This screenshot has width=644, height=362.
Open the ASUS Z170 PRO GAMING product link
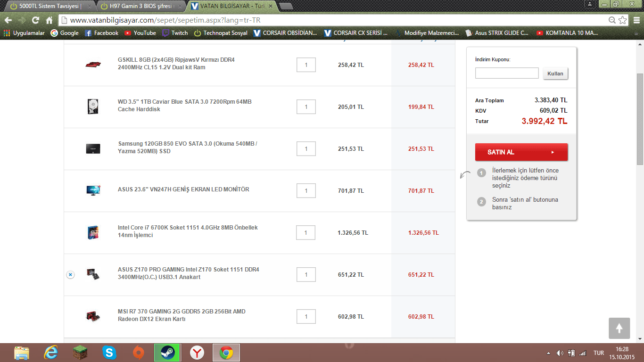[x=189, y=273]
